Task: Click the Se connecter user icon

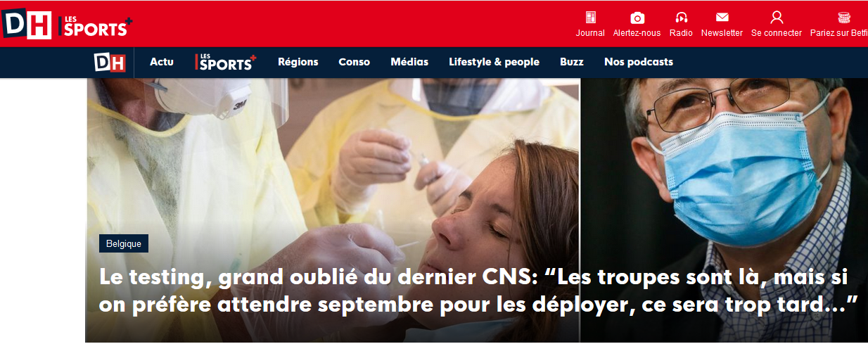Action: (x=777, y=18)
